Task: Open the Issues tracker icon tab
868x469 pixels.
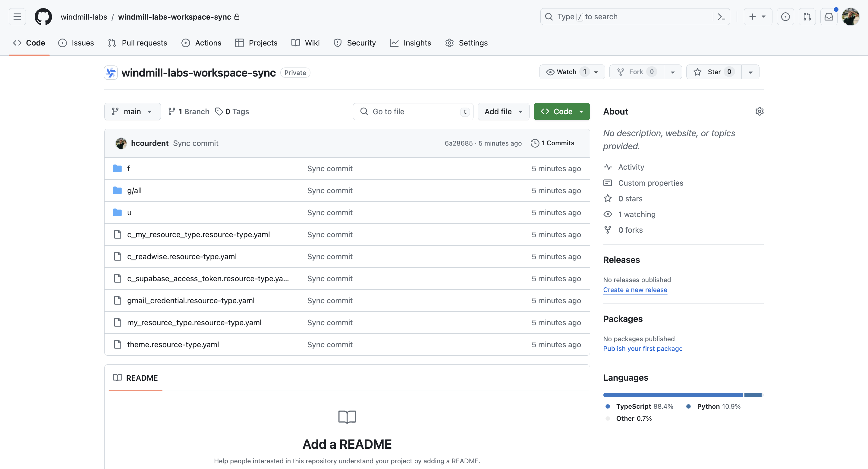Action: coord(63,43)
